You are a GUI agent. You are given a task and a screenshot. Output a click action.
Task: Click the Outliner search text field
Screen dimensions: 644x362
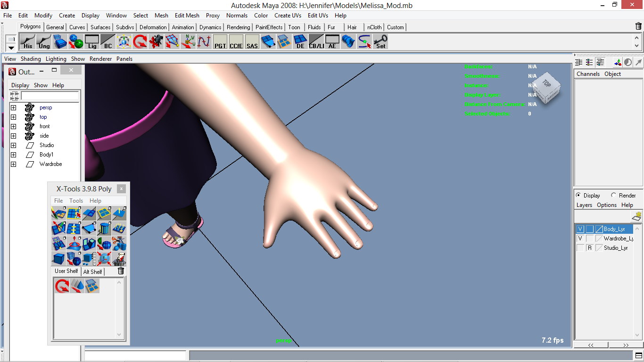click(x=50, y=96)
